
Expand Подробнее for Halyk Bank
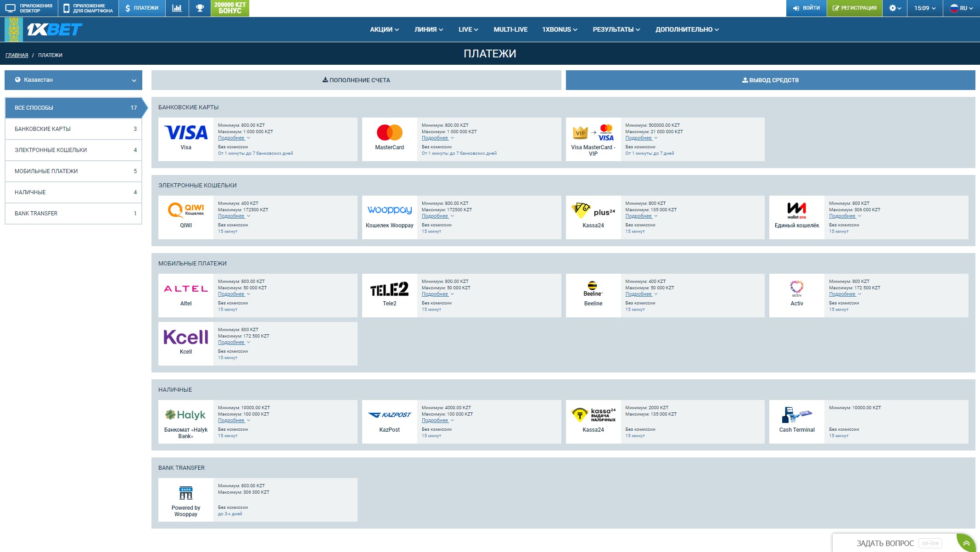(234, 421)
